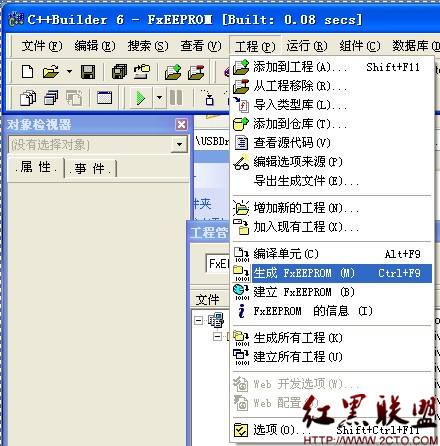
Task: Select 选项(O) menu entry
Action: [332, 430]
